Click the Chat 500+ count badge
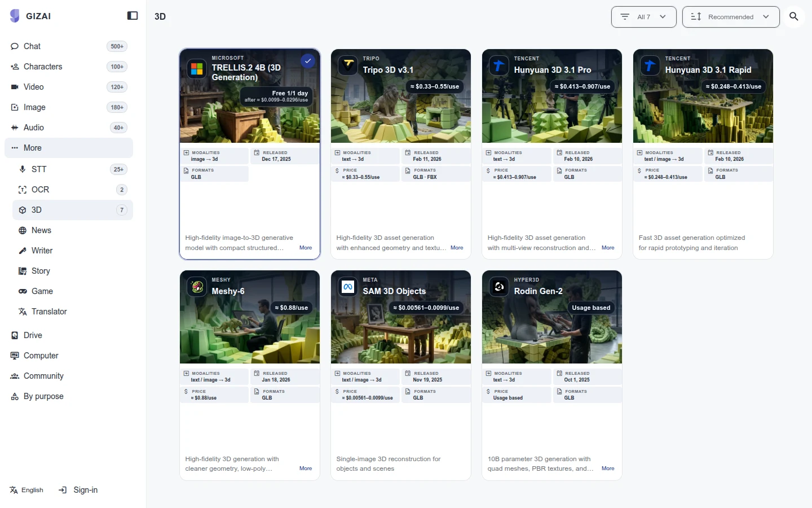Viewport: 812px width, 508px height. [x=117, y=46]
